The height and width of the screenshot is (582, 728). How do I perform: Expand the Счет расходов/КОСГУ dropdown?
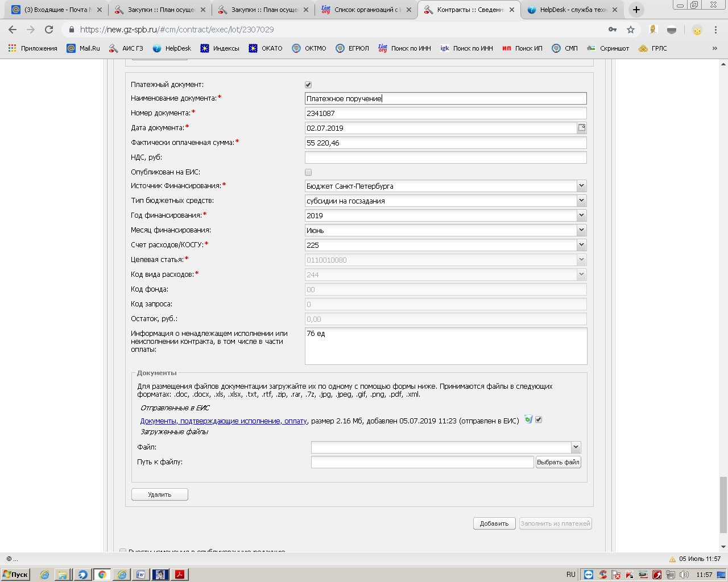(581, 245)
